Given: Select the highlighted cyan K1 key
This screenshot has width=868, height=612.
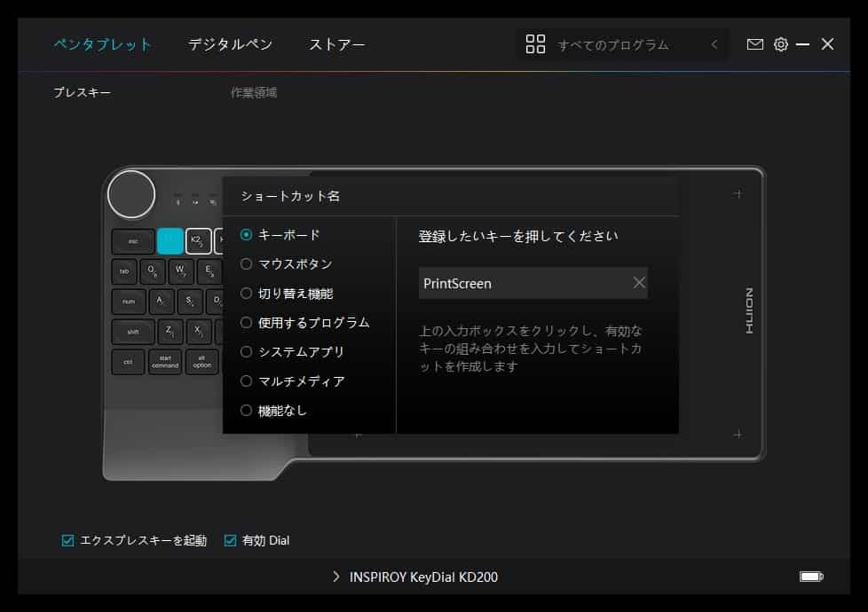Looking at the screenshot, I should pyautogui.click(x=170, y=240).
